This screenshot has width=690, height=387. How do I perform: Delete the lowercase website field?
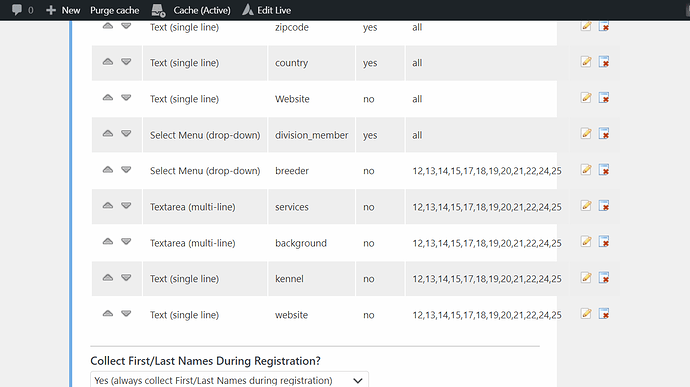604,313
